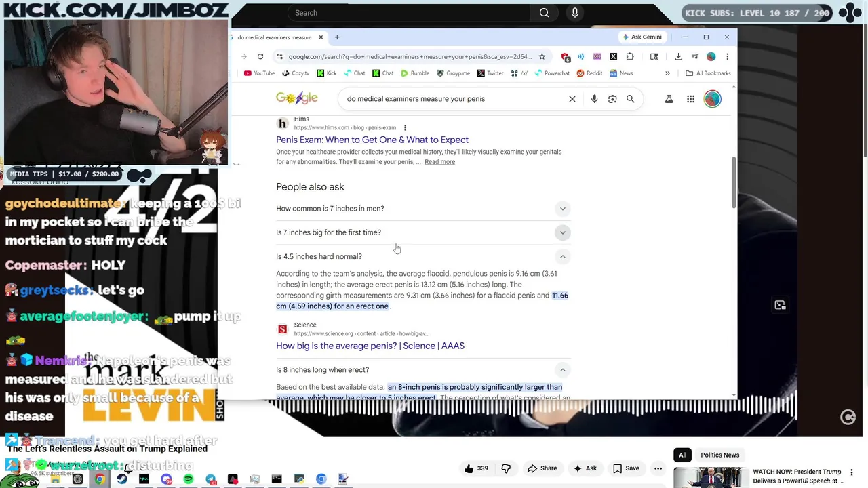The image size is (868, 488).
Task: Open site information icon in address bar
Action: (279, 56)
